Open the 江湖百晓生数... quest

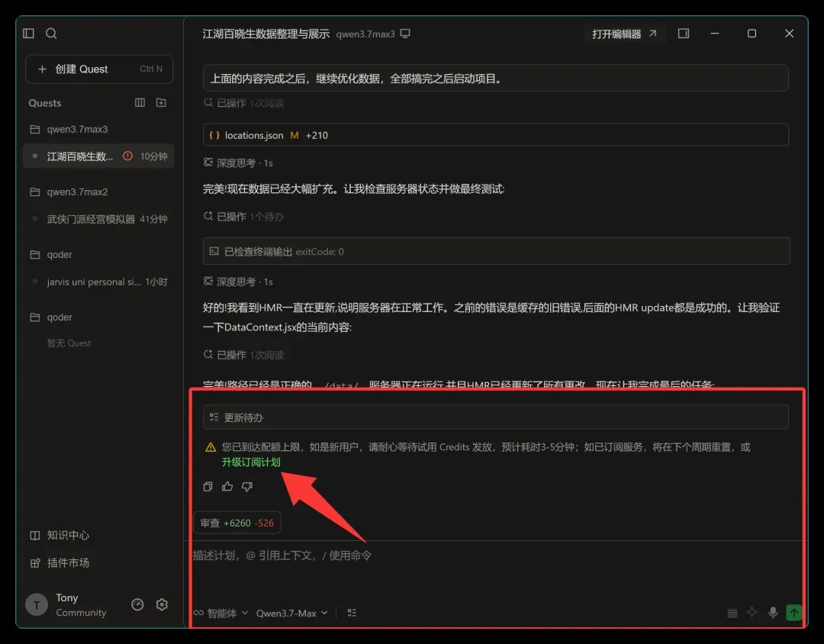[98, 156]
